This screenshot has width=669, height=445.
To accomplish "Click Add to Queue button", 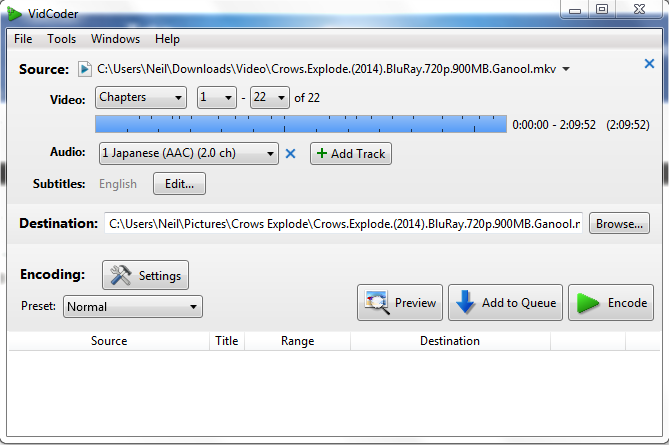I will tap(505, 302).
